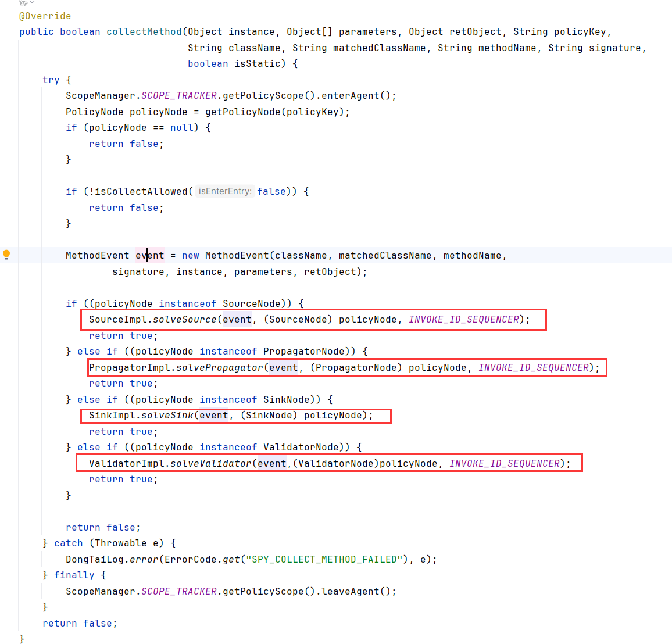
Task: Click the "SPY_COLLECT_METHOD_FAILED" string literal
Action: click(324, 560)
